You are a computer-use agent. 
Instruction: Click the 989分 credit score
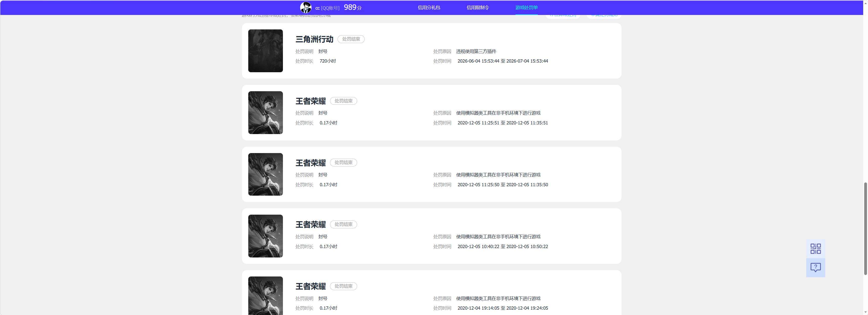353,7
